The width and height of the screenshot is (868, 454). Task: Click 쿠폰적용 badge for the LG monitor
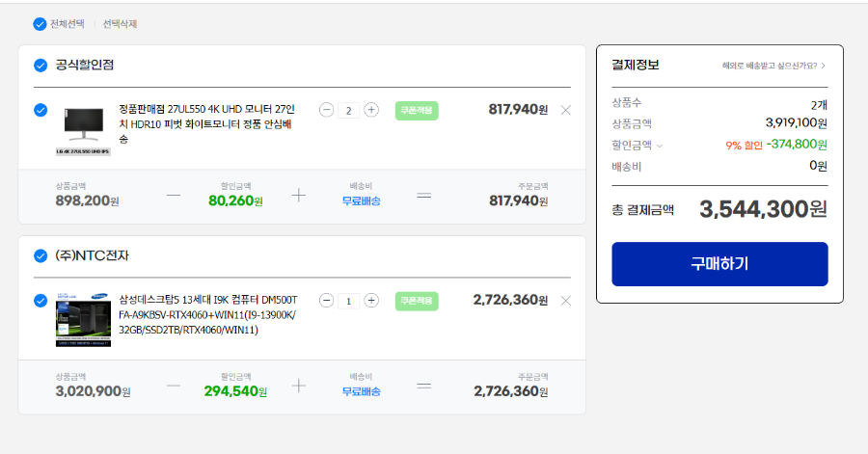[x=417, y=111]
